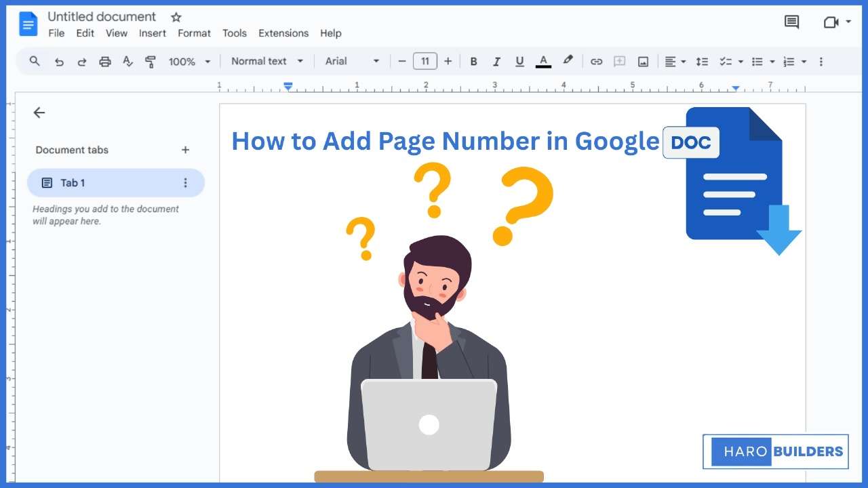Click the right indent marker on the ruler
This screenshot has height=488, width=868.
click(736, 88)
